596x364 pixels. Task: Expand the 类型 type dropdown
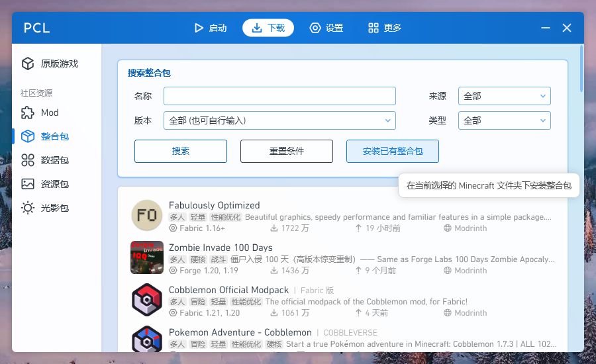505,120
